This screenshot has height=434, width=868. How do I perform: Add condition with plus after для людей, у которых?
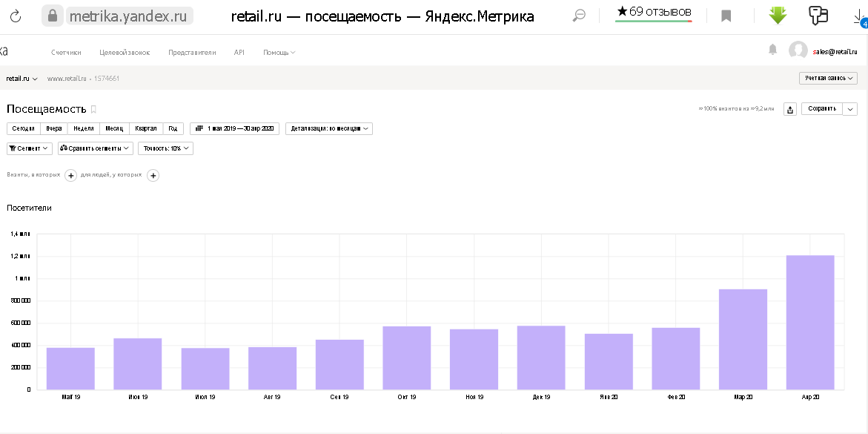click(x=153, y=175)
